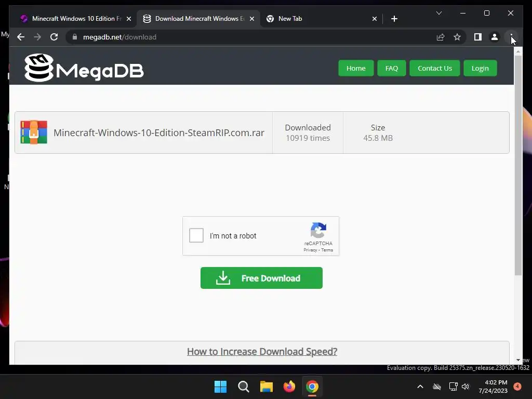Bookmark this page with the star icon
The height and width of the screenshot is (399, 532).
[457, 37]
